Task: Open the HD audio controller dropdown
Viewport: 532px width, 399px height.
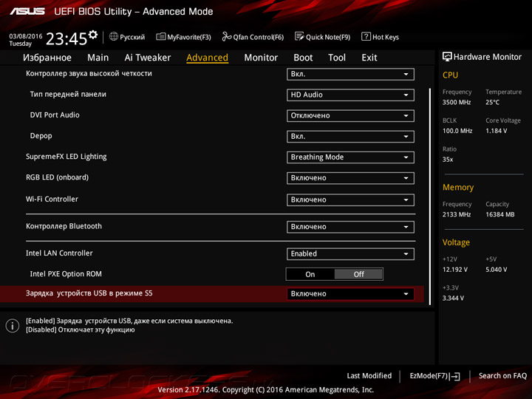Action: (350, 75)
